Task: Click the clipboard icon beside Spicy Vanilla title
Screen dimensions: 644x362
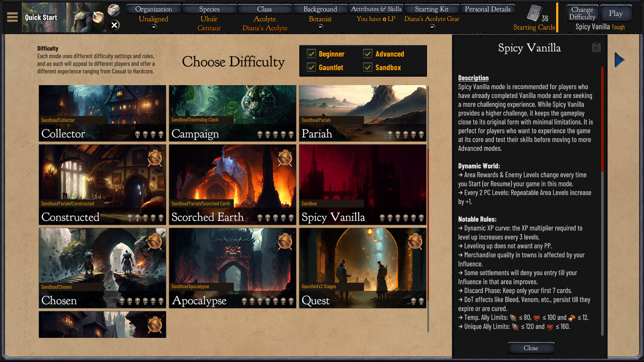Action: pos(596,47)
